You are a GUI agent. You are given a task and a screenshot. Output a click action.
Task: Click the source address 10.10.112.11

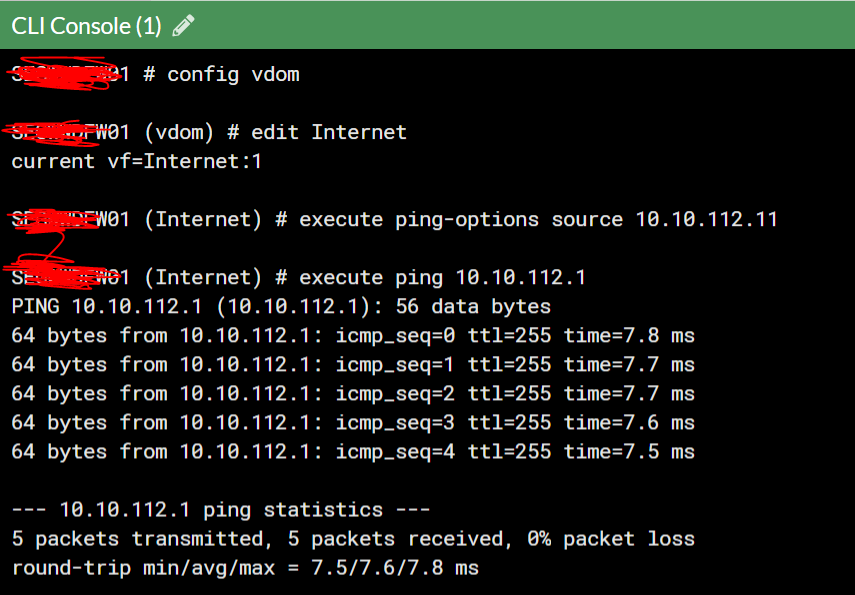coord(706,219)
